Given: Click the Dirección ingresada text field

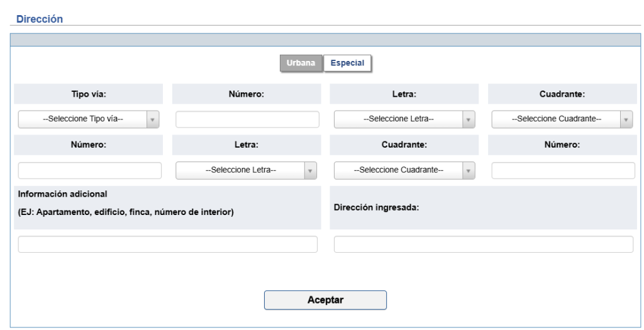Looking at the screenshot, I should click(483, 245).
